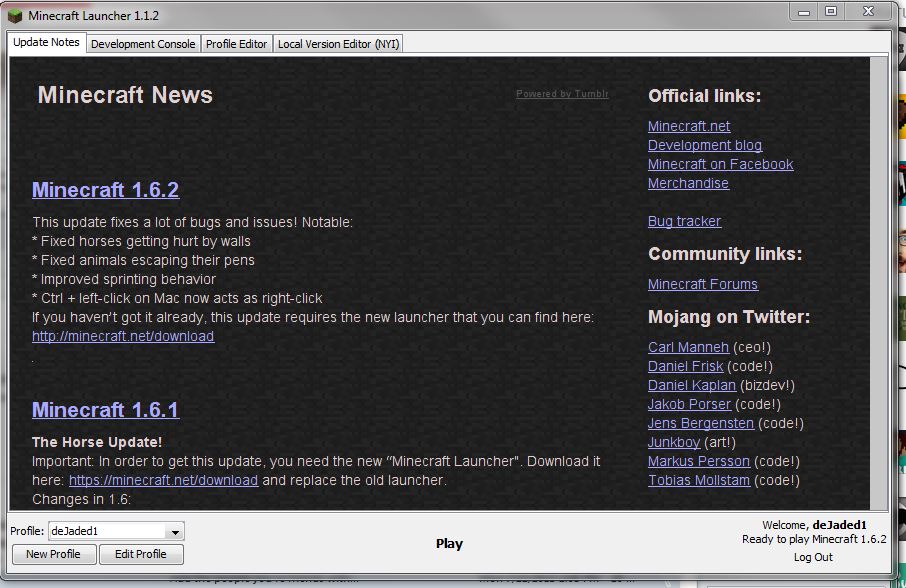The width and height of the screenshot is (906, 588).
Task: Open Tobias Mollstam's Twitter link
Action: point(699,481)
